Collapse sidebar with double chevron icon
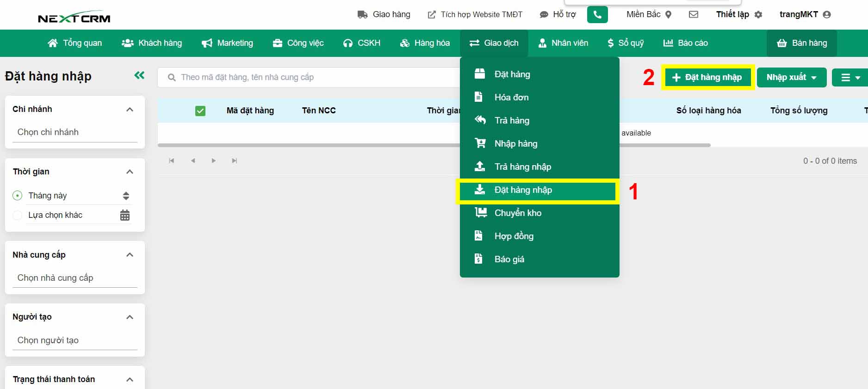The width and height of the screenshot is (868, 389). click(139, 75)
